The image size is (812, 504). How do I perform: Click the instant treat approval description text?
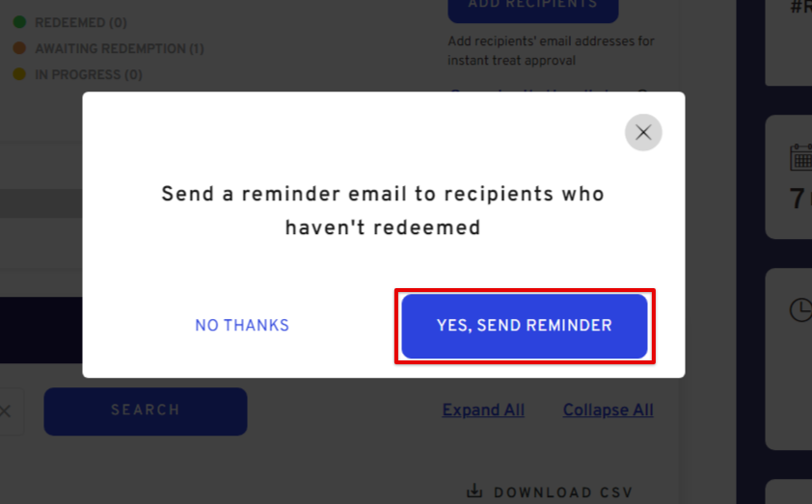pyautogui.click(x=551, y=51)
